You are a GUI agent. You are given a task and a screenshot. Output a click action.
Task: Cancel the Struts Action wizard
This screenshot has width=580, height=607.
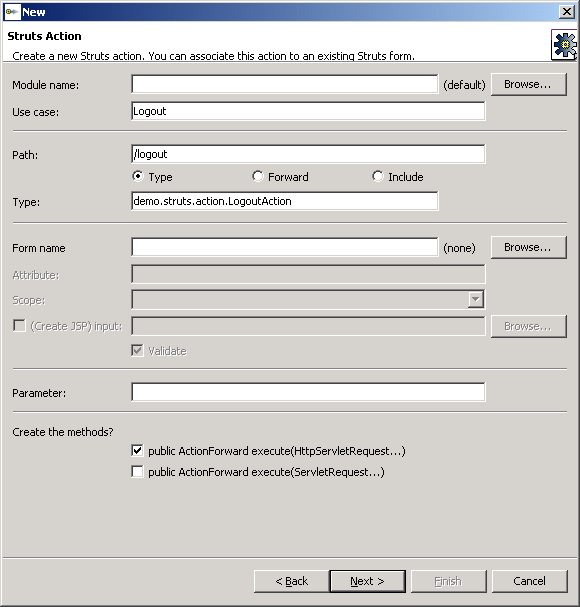[529, 581]
